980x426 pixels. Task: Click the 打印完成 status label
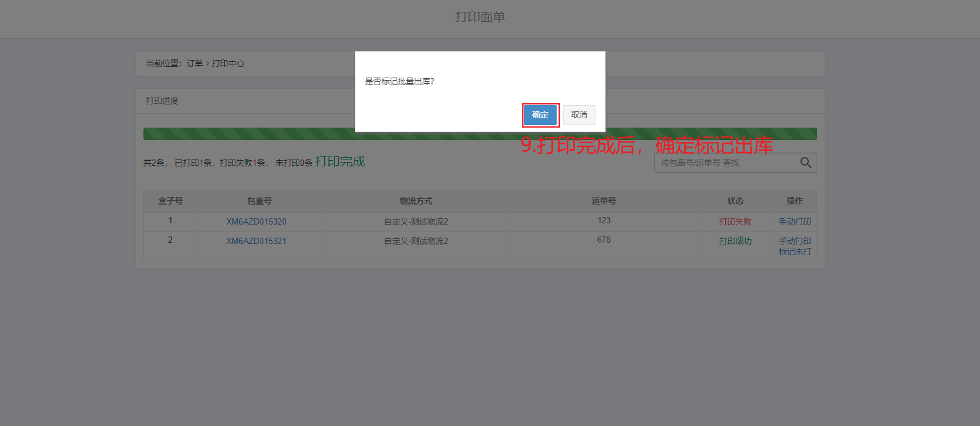click(340, 161)
